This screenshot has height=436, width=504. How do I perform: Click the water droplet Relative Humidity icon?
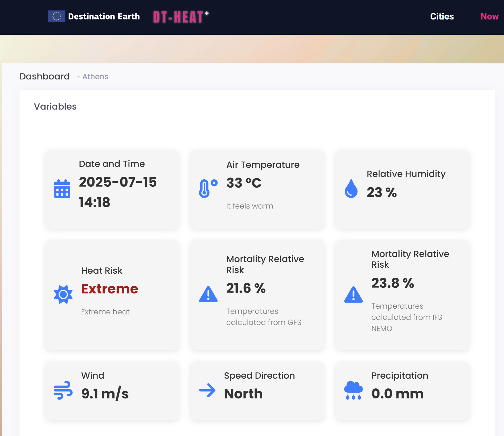351,189
